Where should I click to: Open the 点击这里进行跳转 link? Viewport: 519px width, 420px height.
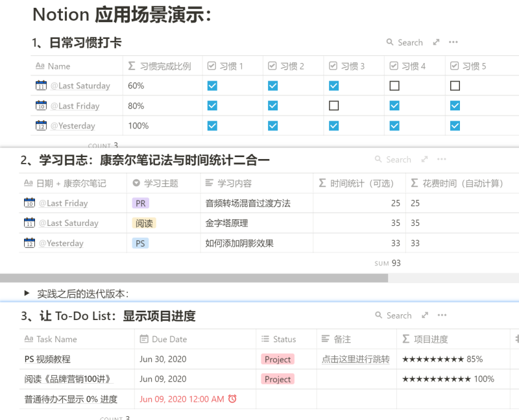356,359
